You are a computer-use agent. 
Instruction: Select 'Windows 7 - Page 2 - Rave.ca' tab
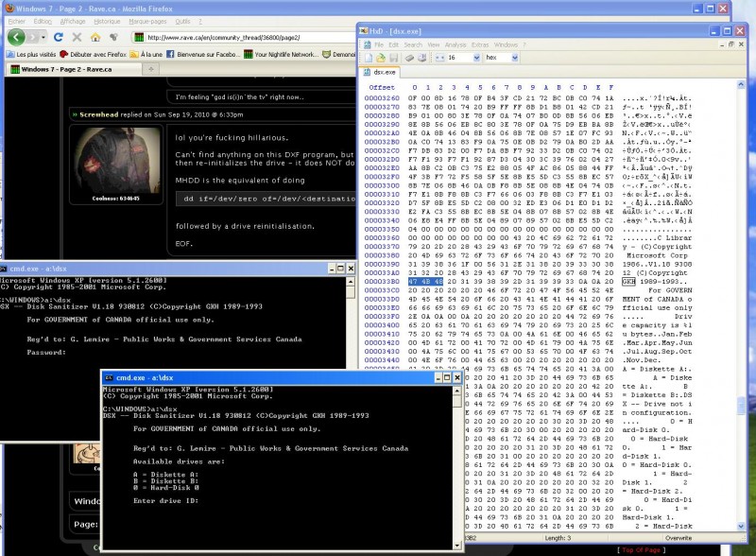(x=75, y=70)
